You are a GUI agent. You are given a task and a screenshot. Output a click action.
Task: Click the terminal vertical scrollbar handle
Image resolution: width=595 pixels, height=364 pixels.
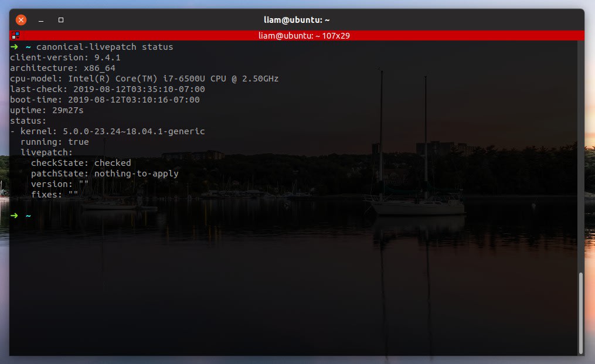pyautogui.click(x=580, y=313)
